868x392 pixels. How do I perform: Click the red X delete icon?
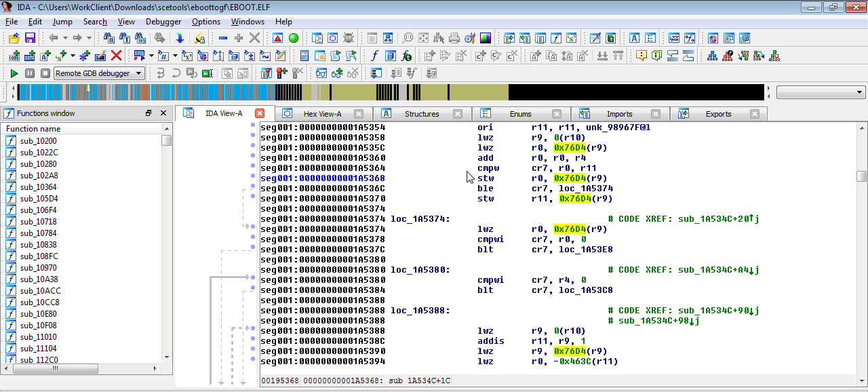[116, 56]
